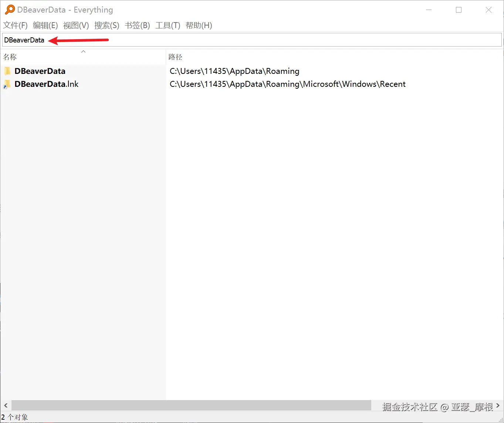Sort results by the 路径 column header

tap(335, 57)
